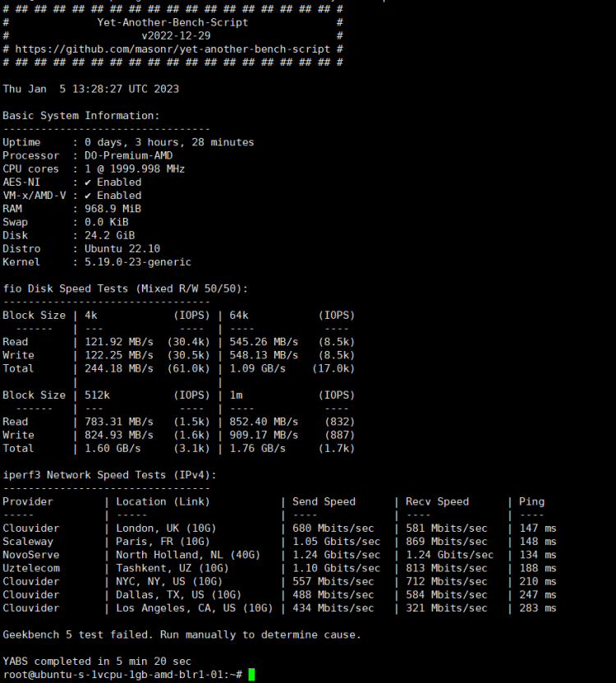
Task: Click the Geekbench 5 test failed message
Action: point(182,635)
